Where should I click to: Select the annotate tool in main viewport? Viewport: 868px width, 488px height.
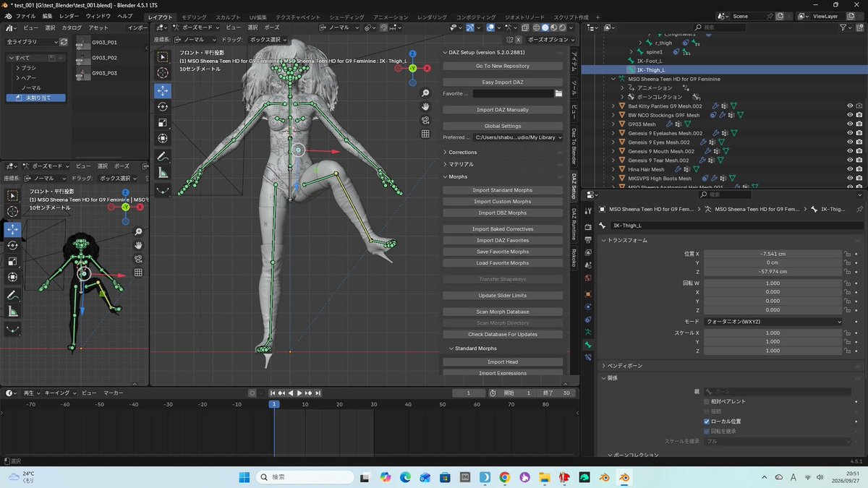163,156
